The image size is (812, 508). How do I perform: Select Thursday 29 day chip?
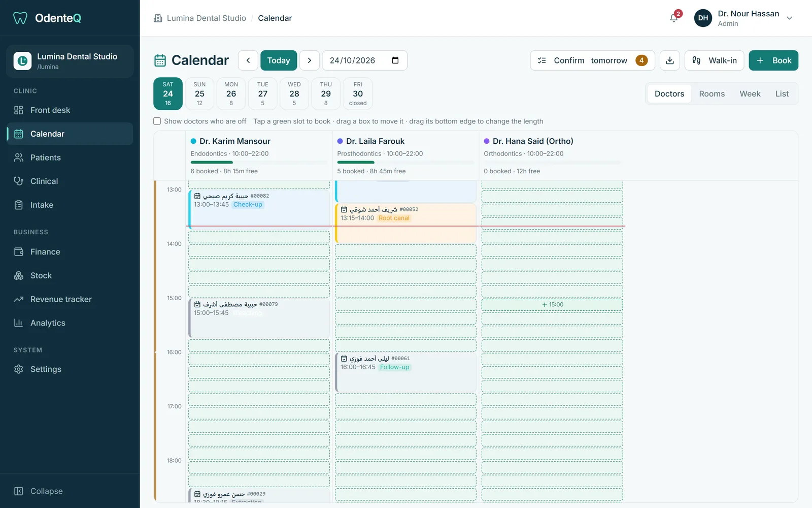click(x=326, y=94)
